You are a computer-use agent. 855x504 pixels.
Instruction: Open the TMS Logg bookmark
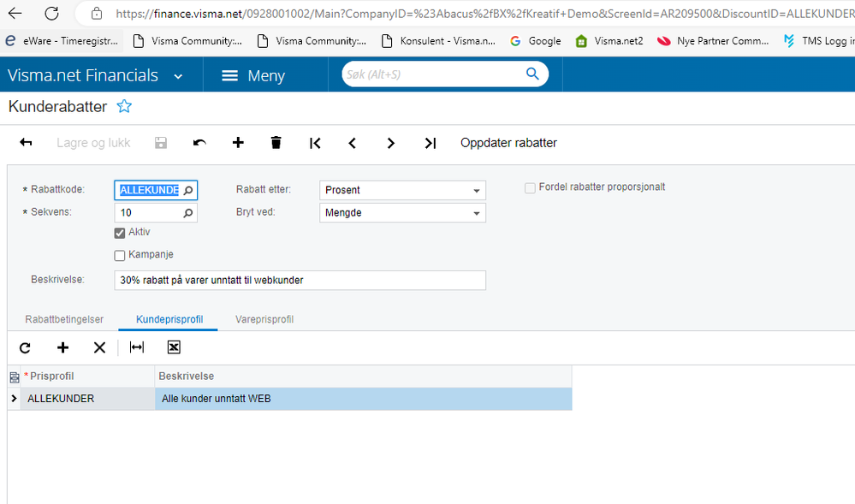(x=818, y=41)
